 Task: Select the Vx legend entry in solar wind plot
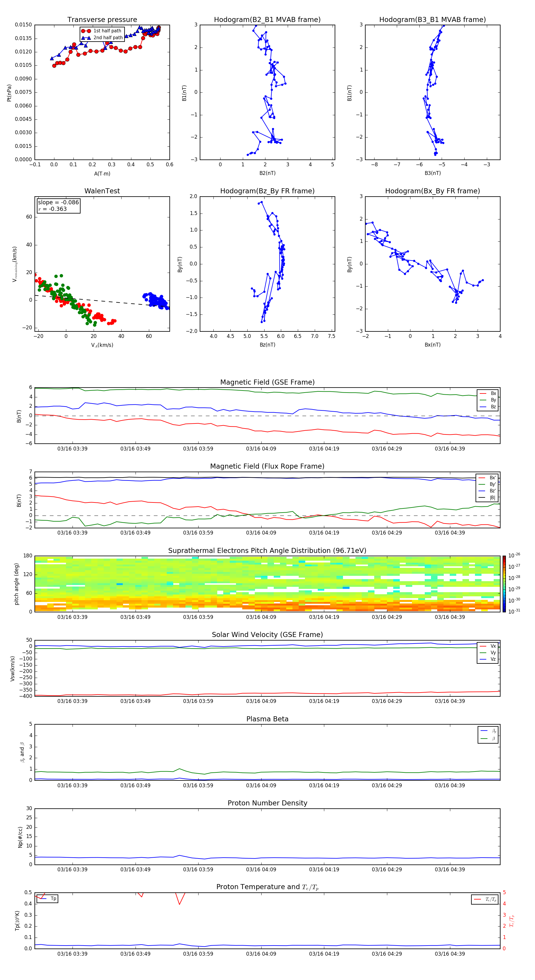(x=488, y=646)
